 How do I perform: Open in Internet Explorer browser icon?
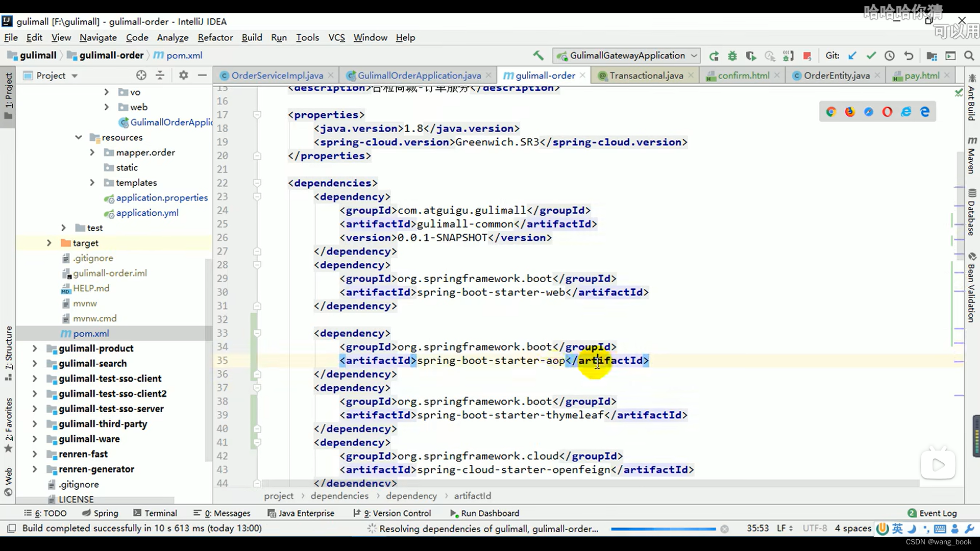(906, 112)
